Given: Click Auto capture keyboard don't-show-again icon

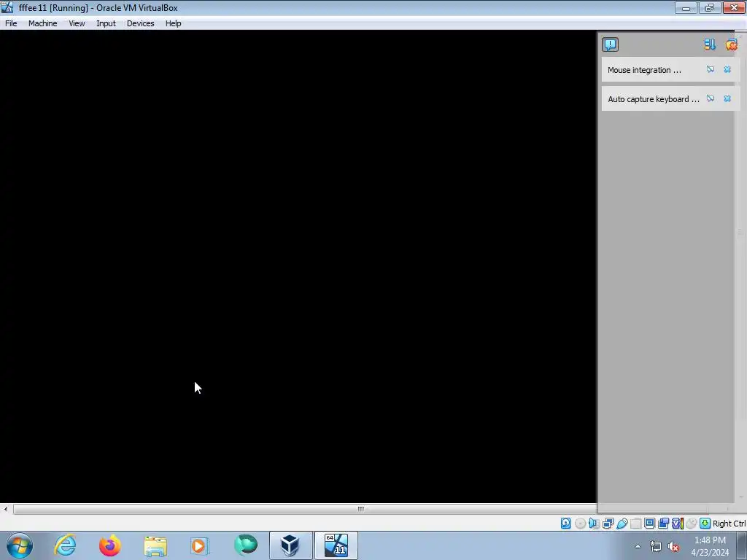Looking at the screenshot, I should pos(711,98).
